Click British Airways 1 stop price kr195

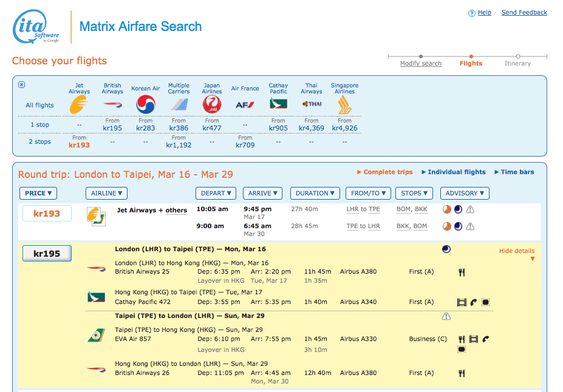pos(112,128)
